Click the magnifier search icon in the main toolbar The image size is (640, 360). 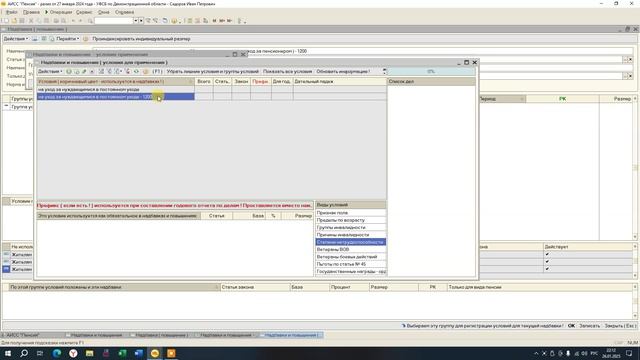90,20
